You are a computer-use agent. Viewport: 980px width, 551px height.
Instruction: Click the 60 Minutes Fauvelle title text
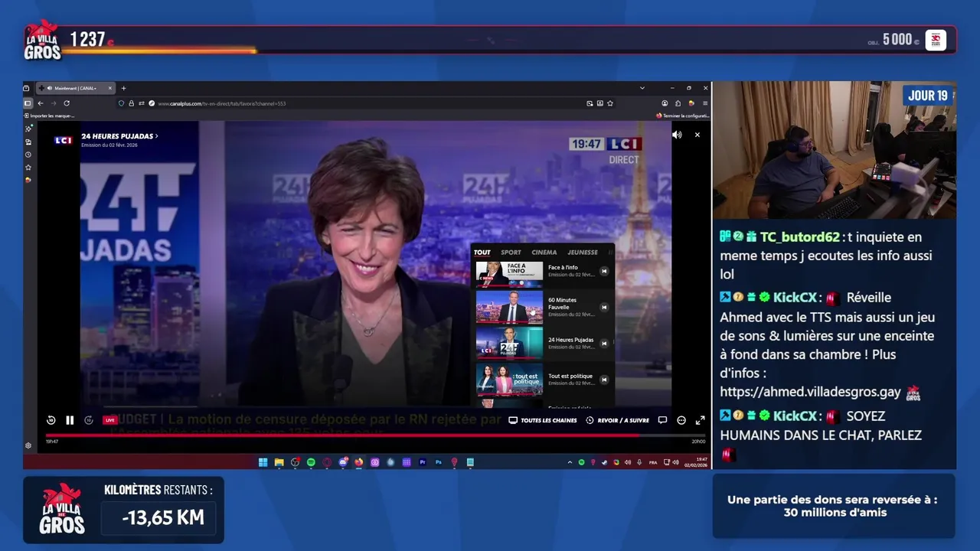563,303
